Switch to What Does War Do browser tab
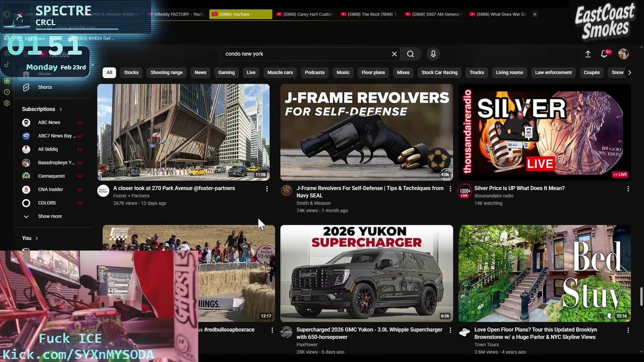644x362 pixels. point(498,14)
